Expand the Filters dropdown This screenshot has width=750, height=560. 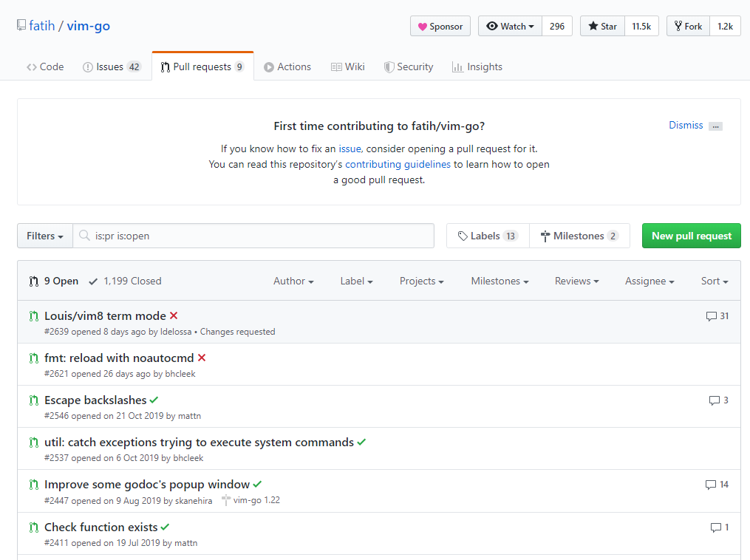44,236
